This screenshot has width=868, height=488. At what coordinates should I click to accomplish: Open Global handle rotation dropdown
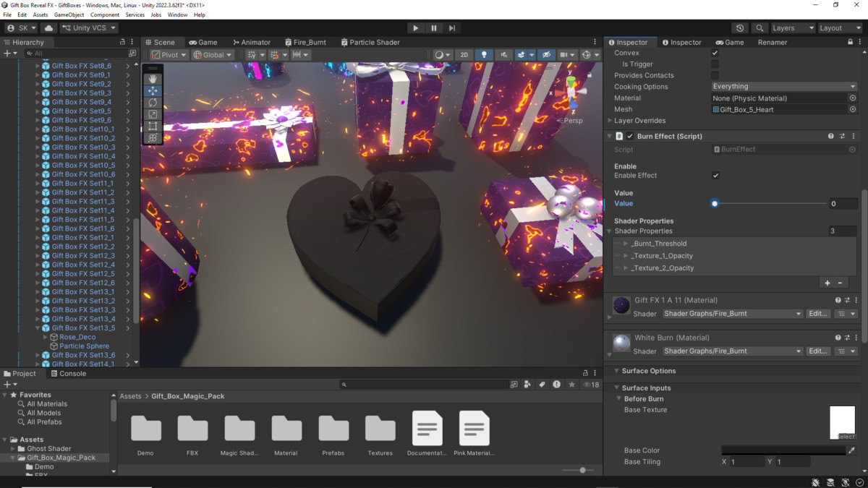click(x=213, y=55)
